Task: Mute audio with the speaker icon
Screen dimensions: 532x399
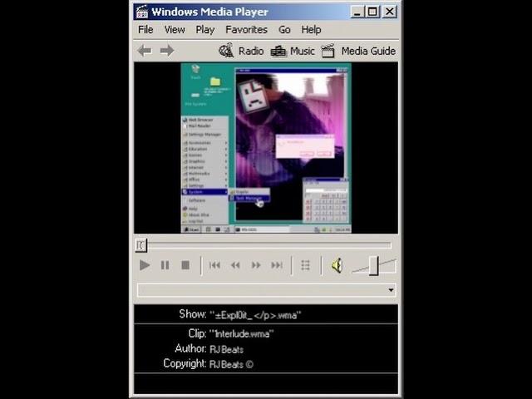Action: tap(337, 265)
